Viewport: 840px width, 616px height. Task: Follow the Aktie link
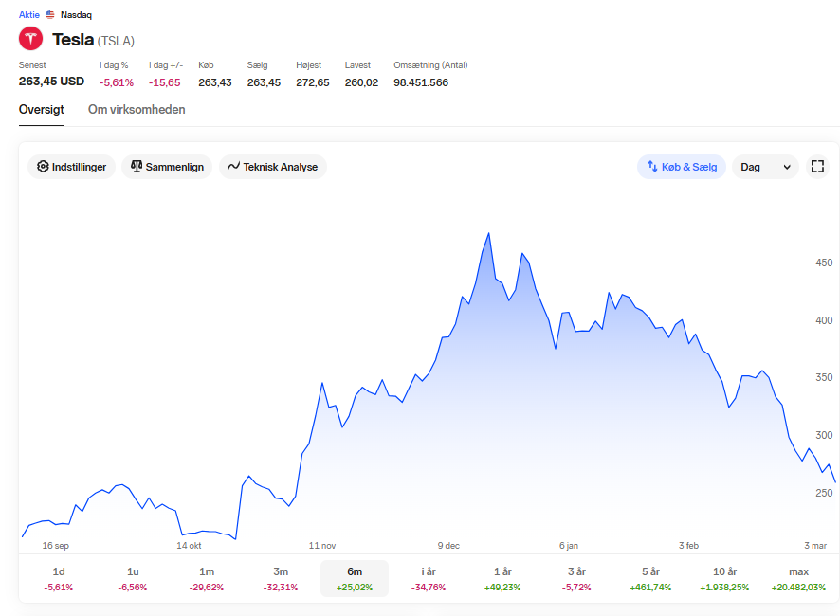[29, 15]
